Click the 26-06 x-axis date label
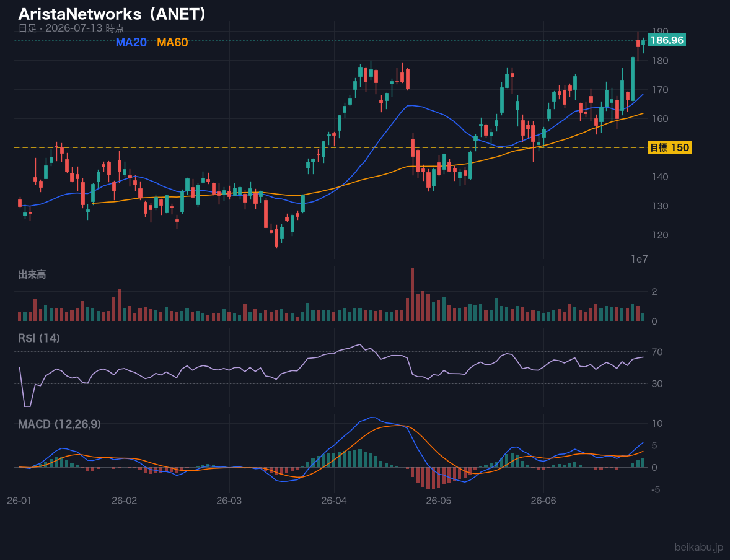730x560 pixels. (543, 501)
